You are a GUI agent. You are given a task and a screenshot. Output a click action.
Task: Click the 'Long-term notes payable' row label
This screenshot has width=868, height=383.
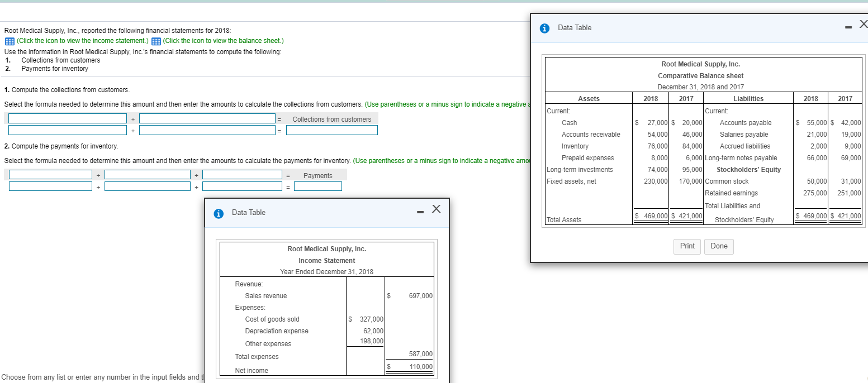pos(742,158)
